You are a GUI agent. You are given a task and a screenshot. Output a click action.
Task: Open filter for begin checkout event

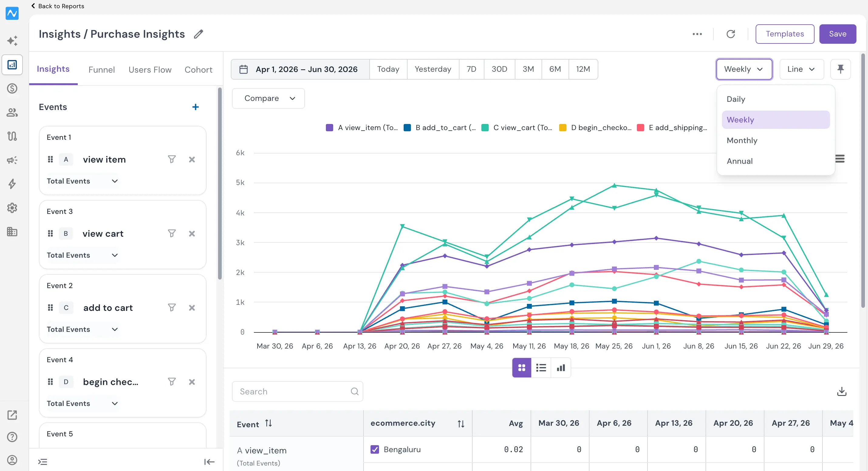coord(172,382)
